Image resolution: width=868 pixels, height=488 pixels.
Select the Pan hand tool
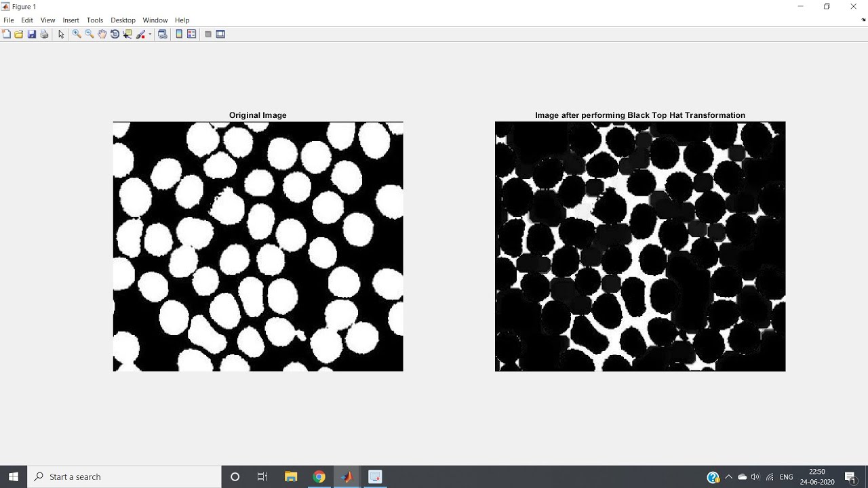click(102, 34)
